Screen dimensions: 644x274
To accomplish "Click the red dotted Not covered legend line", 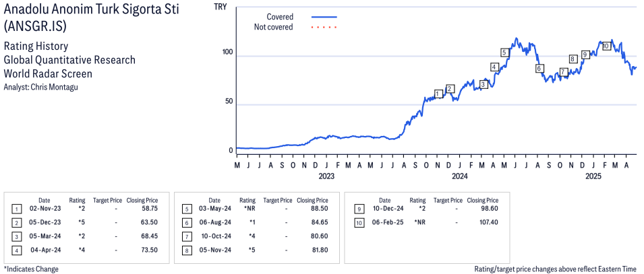I will point(324,28).
